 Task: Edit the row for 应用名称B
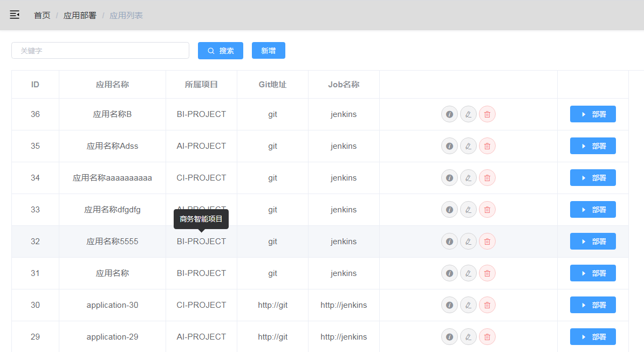468,114
